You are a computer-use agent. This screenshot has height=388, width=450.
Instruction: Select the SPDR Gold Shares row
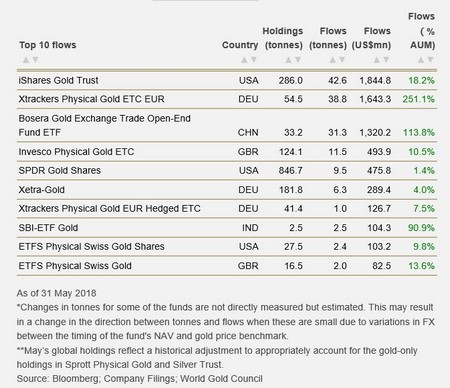point(227,171)
